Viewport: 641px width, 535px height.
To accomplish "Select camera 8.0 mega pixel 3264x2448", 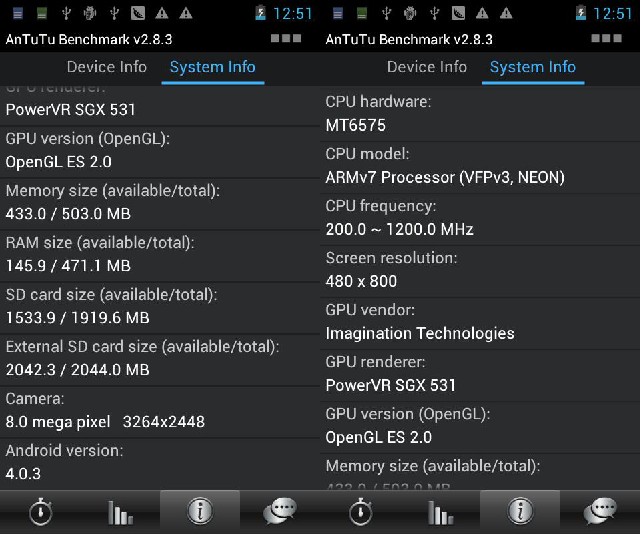I will [x=105, y=422].
